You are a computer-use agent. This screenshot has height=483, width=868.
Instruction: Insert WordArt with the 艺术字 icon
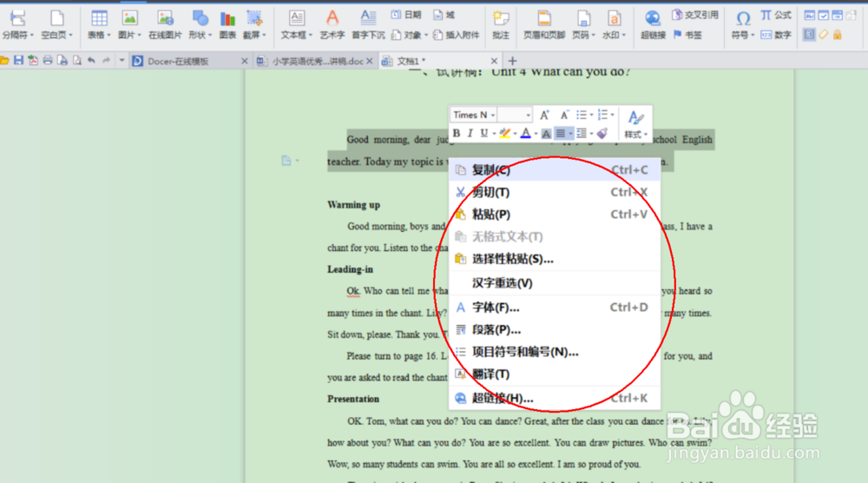(x=332, y=25)
